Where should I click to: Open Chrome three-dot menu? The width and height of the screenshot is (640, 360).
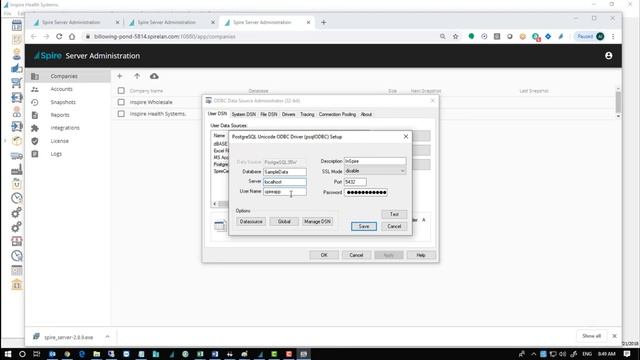point(613,36)
